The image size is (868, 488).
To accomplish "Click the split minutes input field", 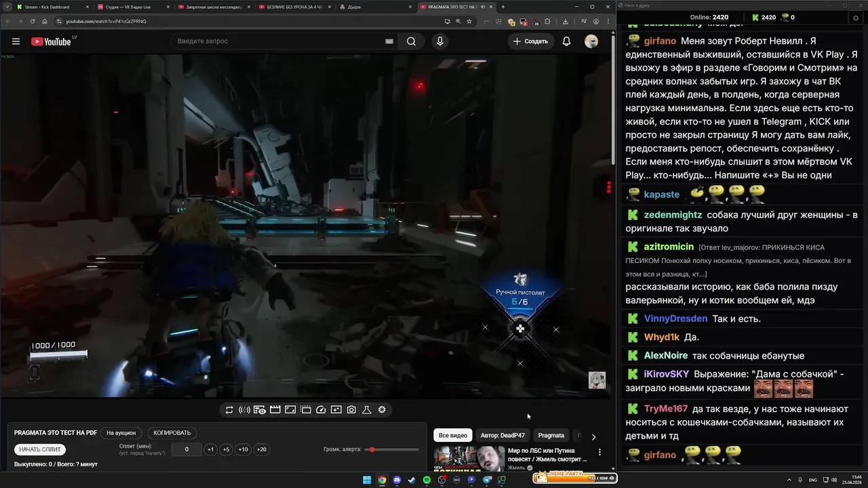I will pos(186,449).
